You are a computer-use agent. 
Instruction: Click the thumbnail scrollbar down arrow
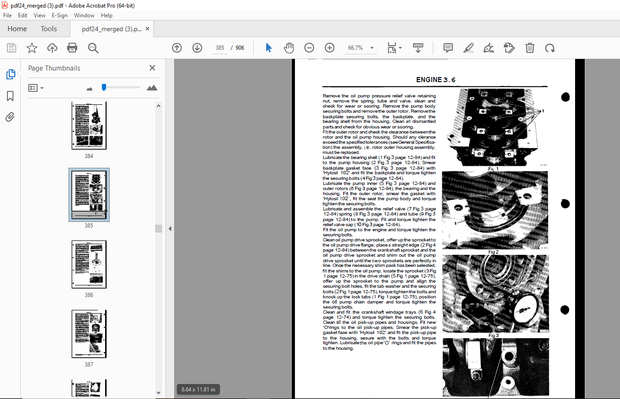(x=159, y=393)
